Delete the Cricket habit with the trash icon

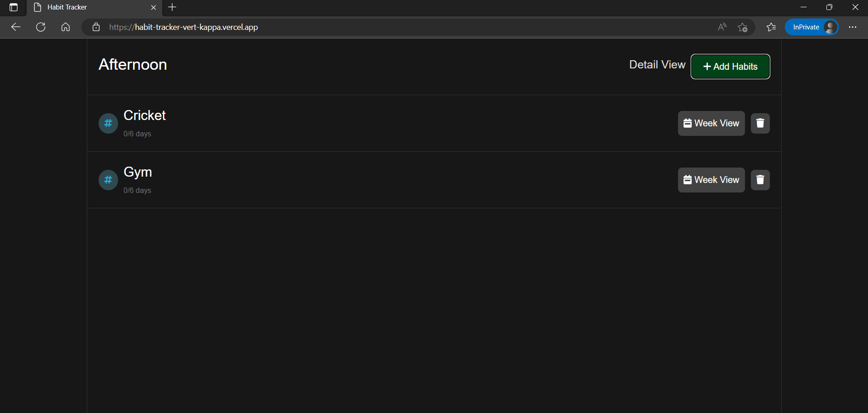point(760,123)
